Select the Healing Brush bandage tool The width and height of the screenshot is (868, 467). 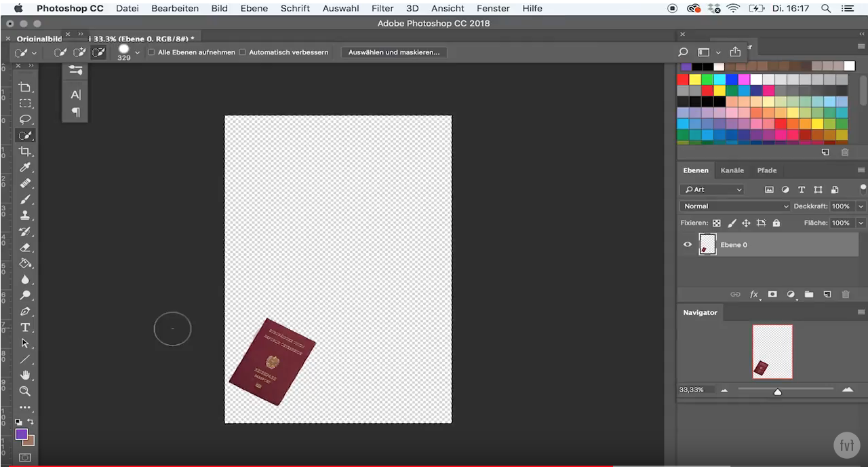pos(25,183)
